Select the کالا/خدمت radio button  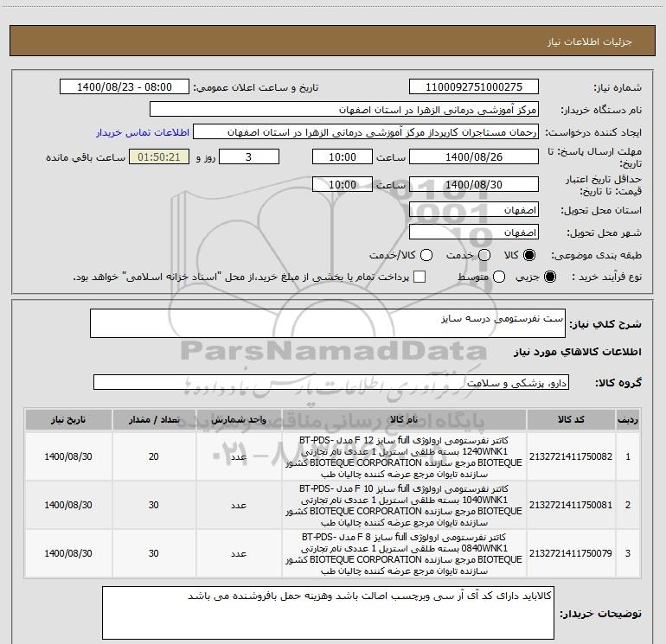tap(426, 255)
